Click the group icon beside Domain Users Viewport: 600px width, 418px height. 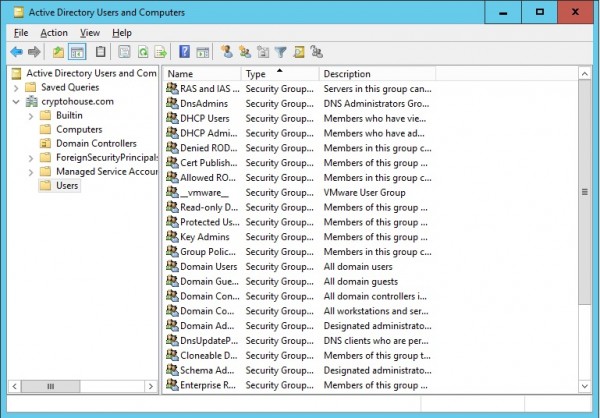click(172, 266)
